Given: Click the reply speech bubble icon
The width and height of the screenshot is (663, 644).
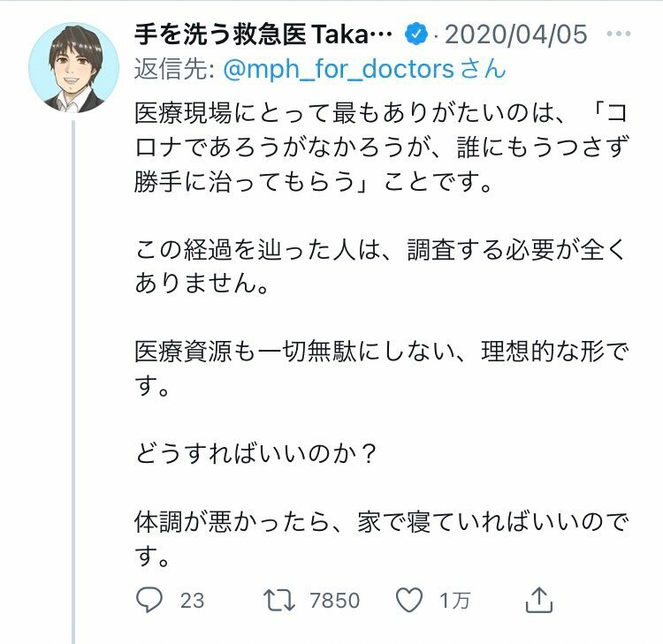Looking at the screenshot, I should pyautogui.click(x=149, y=600).
